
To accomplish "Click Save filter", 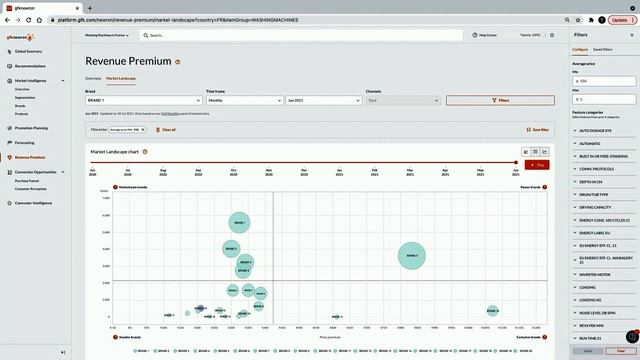I will coord(538,130).
